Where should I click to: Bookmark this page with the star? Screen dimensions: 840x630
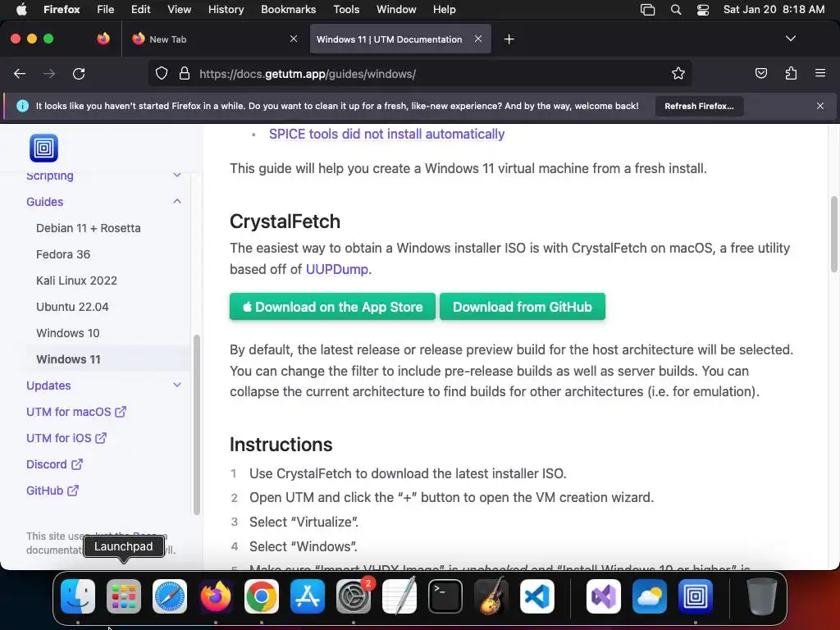[x=678, y=73]
